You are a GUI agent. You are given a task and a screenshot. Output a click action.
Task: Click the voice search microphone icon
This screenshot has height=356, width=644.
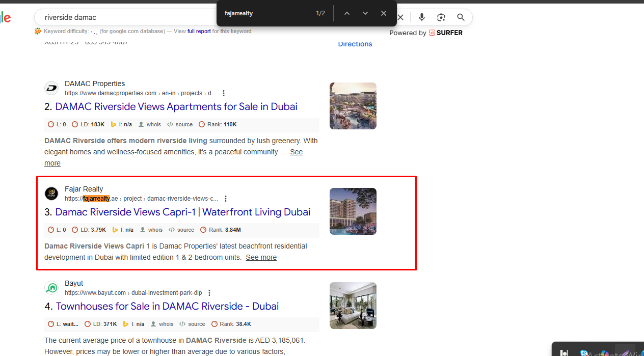(422, 17)
